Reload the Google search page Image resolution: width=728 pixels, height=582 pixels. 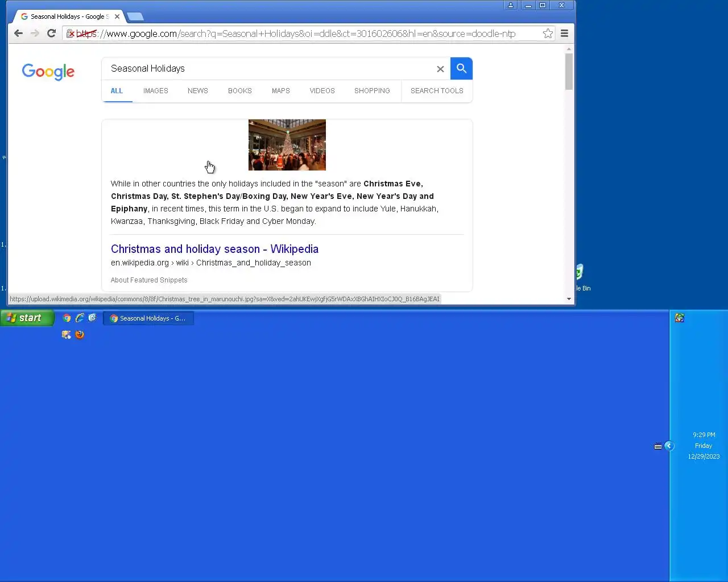(51, 34)
